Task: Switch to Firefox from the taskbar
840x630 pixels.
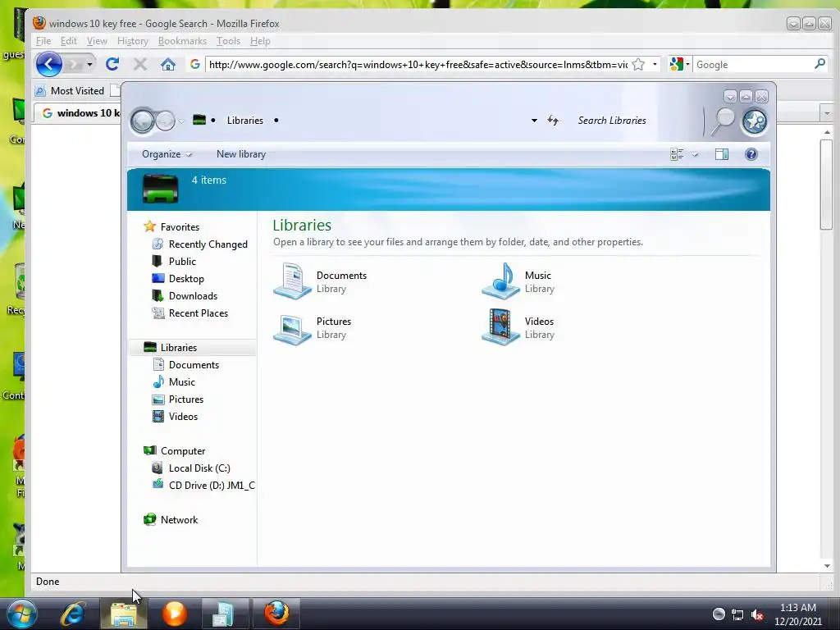Action: tap(276, 614)
